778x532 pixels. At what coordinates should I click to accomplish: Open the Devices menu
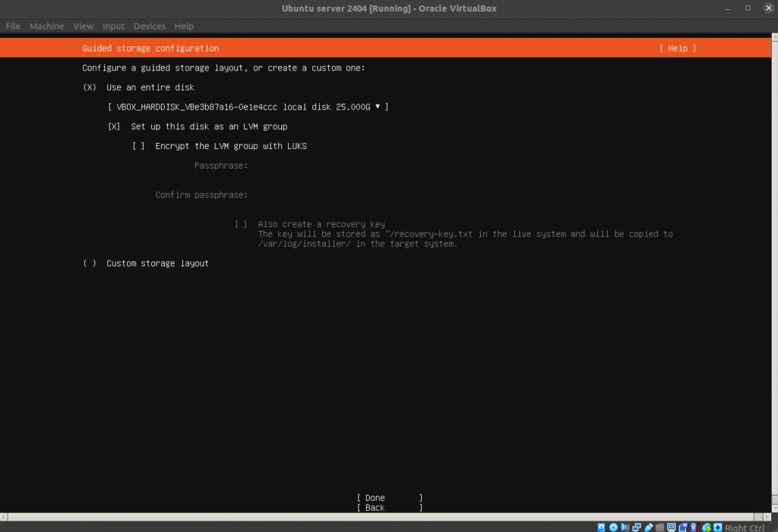point(150,26)
